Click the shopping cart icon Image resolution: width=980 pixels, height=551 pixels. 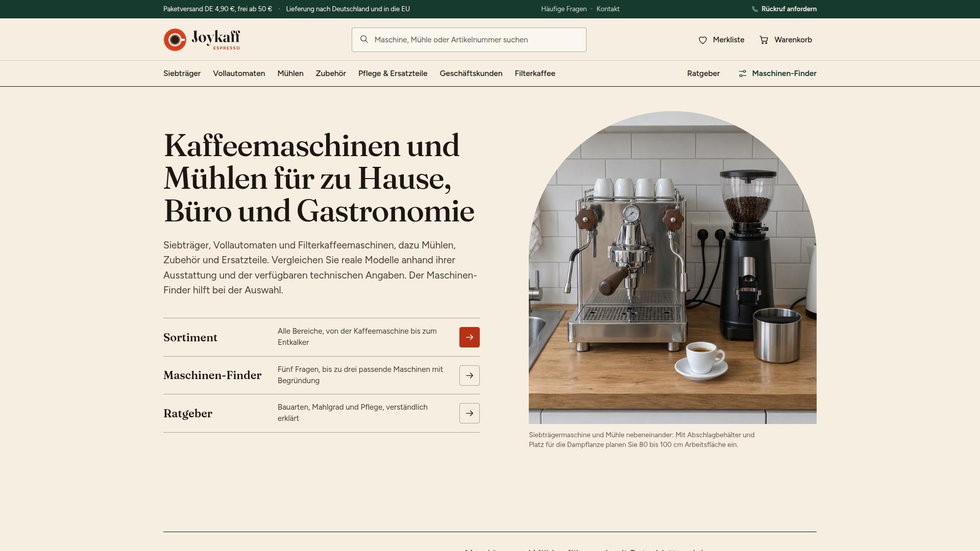(764, 40)
